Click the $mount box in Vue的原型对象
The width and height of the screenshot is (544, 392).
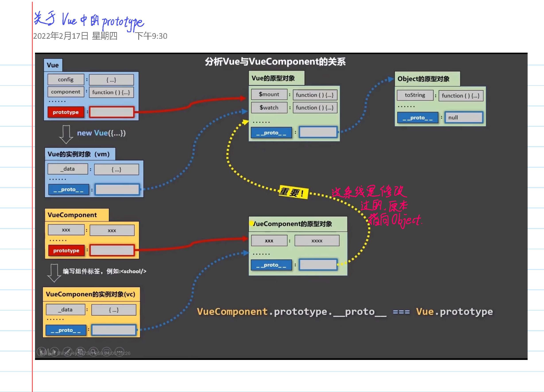click(x=269, y=94)
